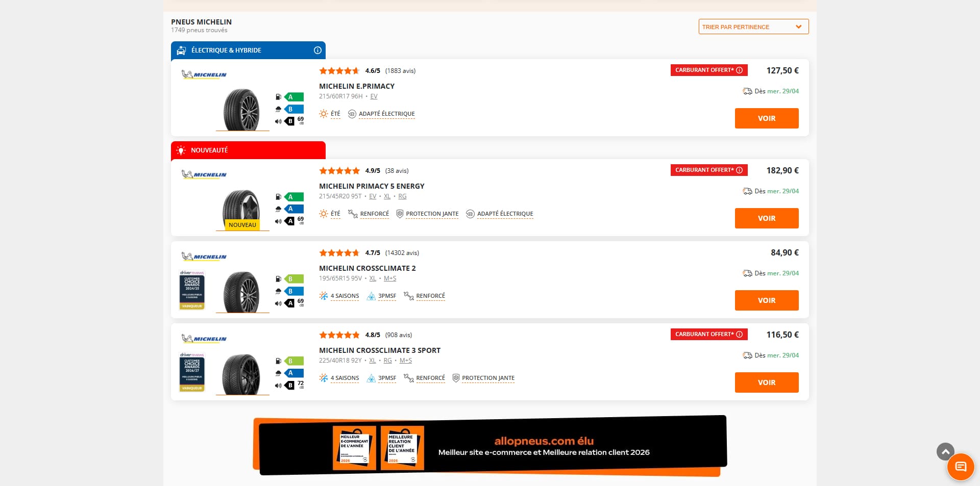The width and height of the screenshot is (980, 486).
Task: Click VOIR for Michelin Primacy 5 Energy
Action: 767,218
